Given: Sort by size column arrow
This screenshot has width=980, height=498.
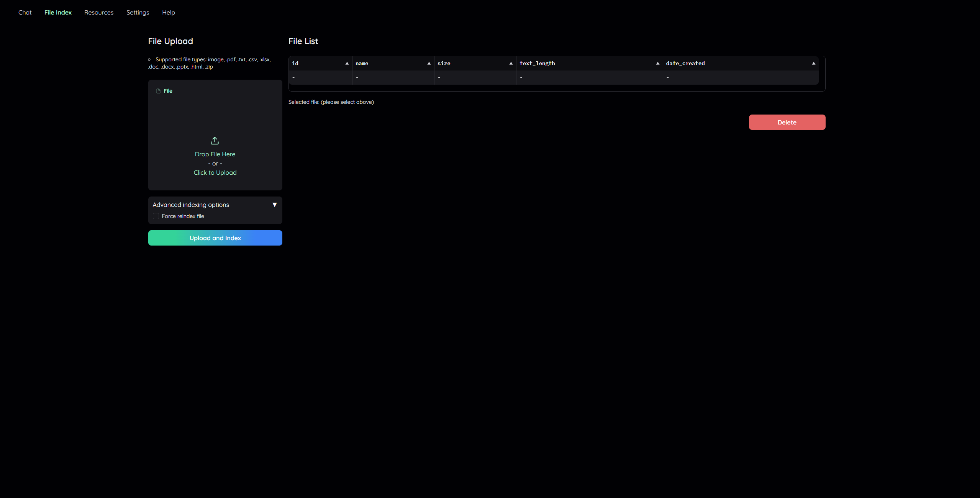Looking at the screenshot, I should [511, 63].
